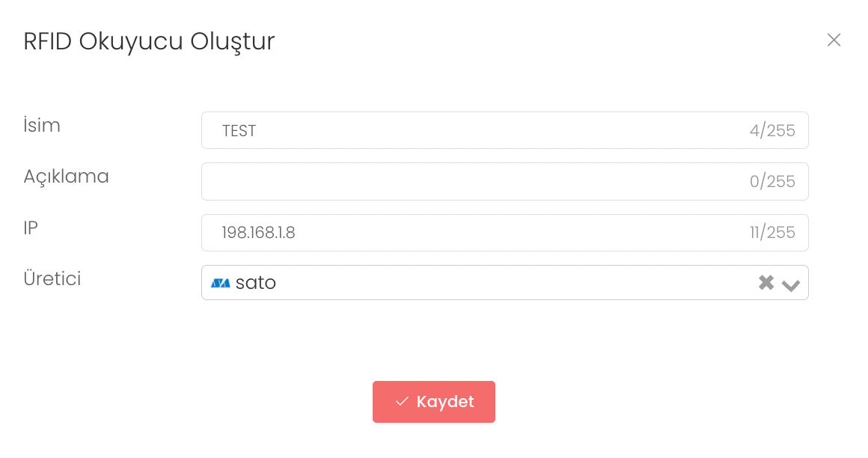This screenshot has height=458, width=868.
Task: Click the 4/255 character counter
Action: [772, 131]
